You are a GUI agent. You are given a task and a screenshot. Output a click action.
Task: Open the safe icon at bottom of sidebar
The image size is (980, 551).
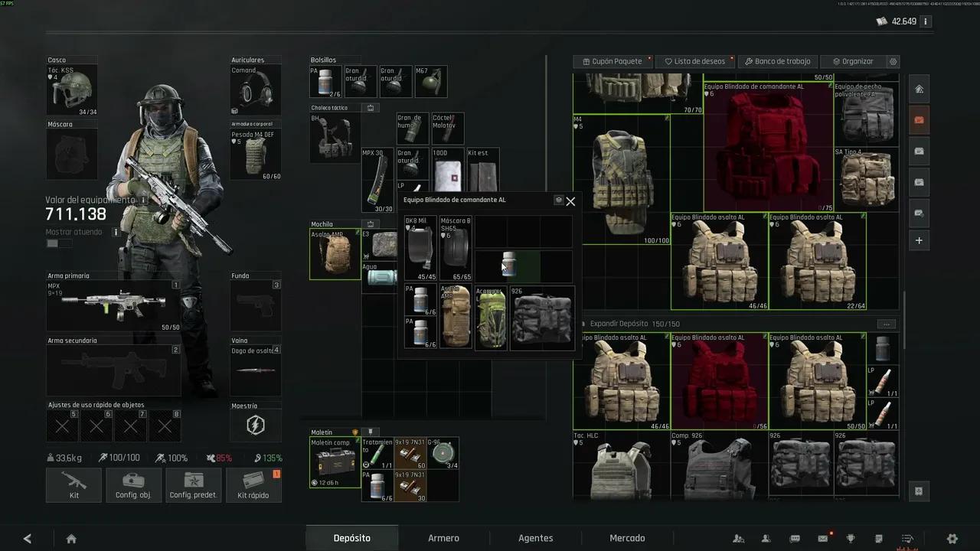pyautogui.click(x=919, y=491)
